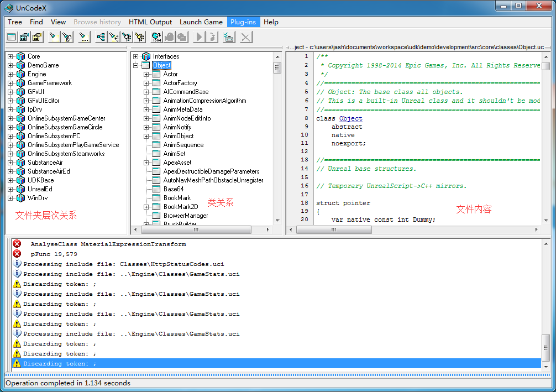
Task: Click the blank window icon in the toolbar
Action: pyautogui.click(x=12, y=37)
